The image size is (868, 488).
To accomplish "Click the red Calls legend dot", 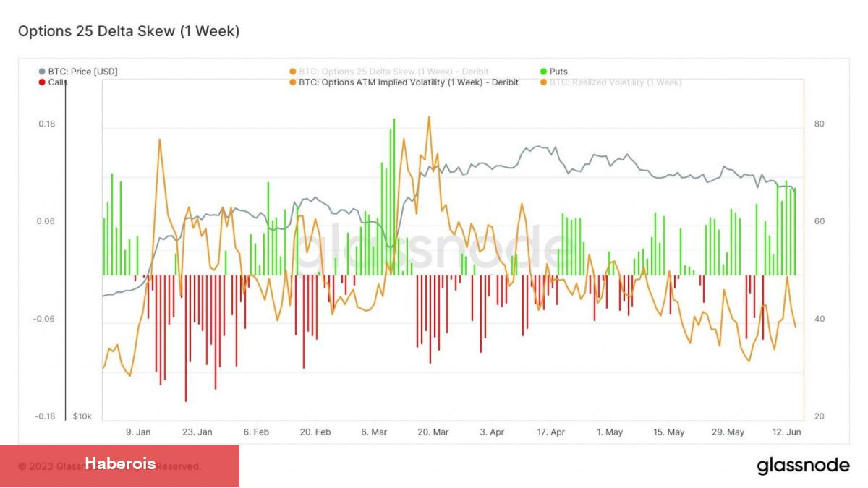I will (x=42, y=82).
